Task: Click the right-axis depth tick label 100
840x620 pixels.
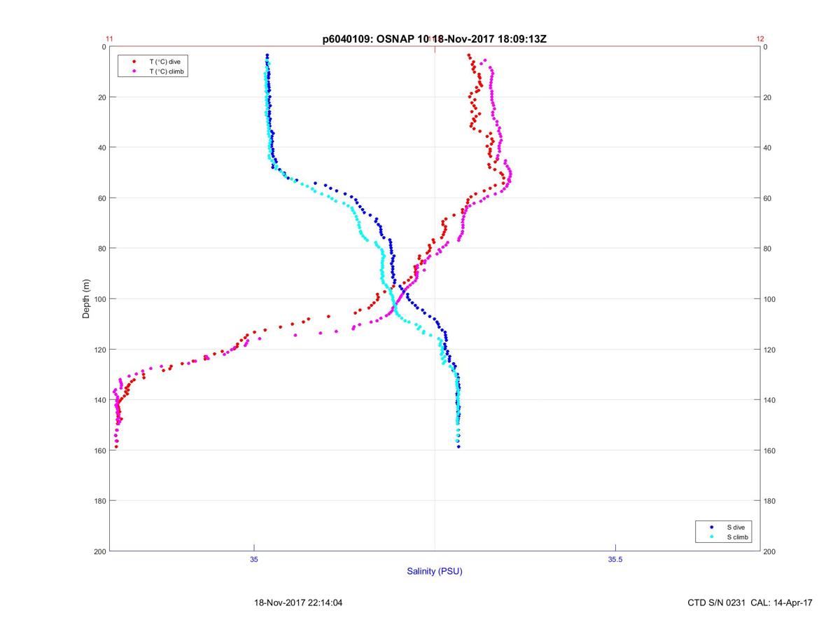Action: [770, 299]
